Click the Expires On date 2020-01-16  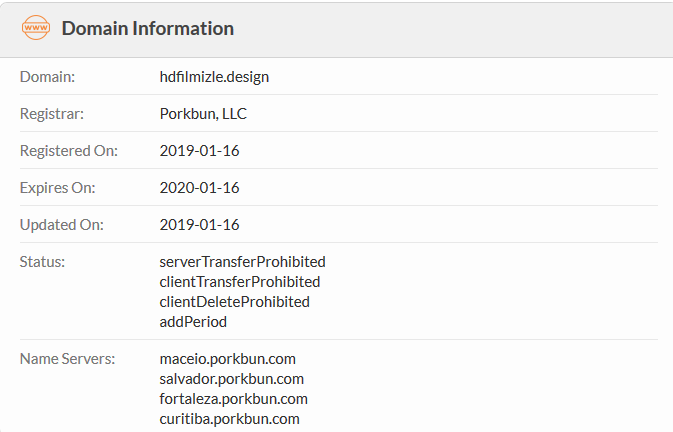199,187
